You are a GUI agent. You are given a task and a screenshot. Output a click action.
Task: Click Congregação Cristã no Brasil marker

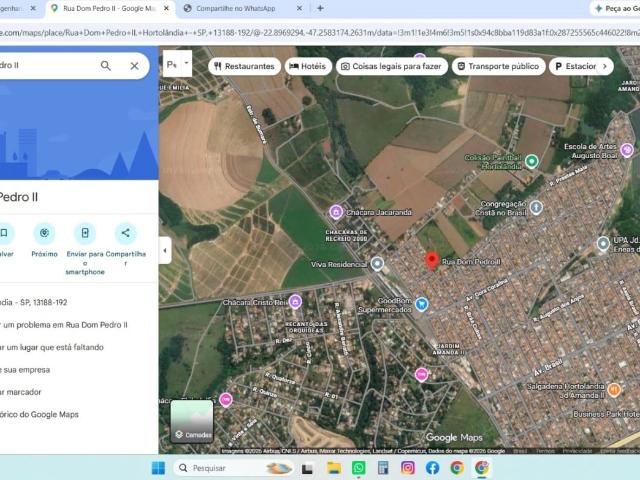[536, 207]
